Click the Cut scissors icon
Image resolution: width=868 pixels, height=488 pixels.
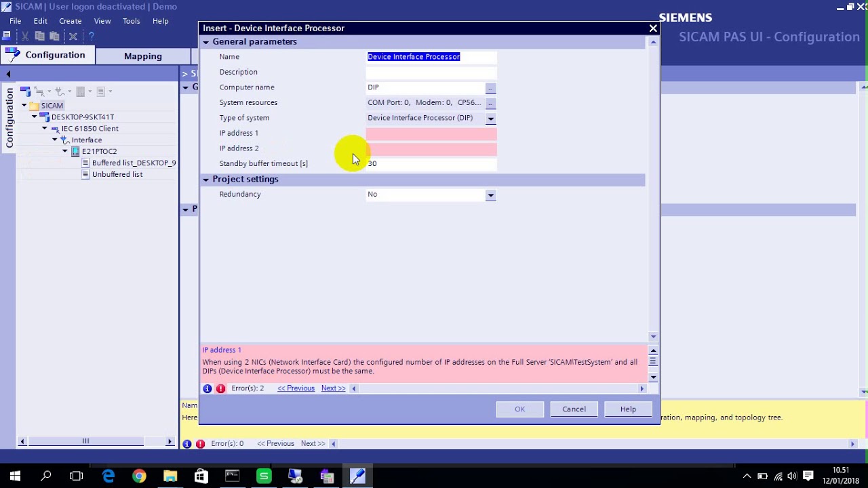click(x=25, y=36)
